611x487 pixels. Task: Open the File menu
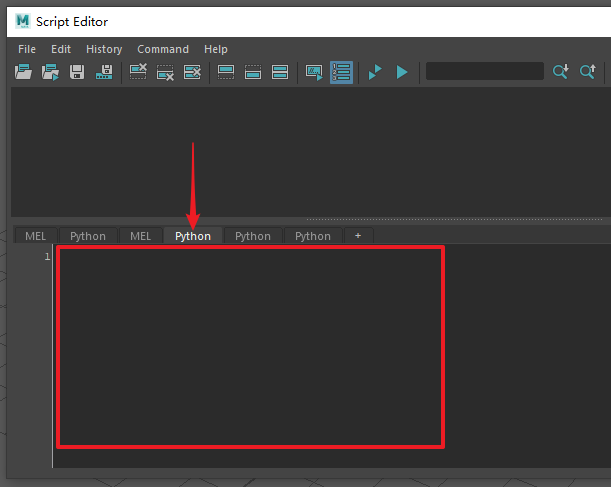tap(27, 49)
